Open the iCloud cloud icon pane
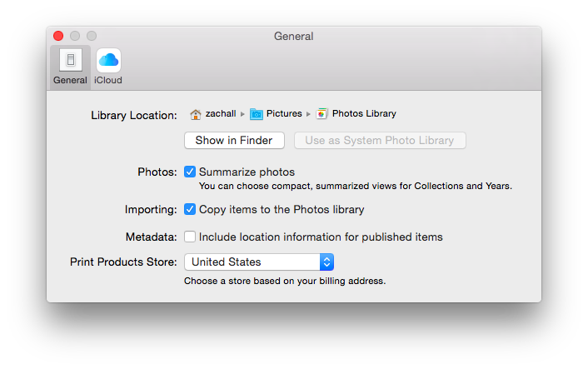The width and height of the screenshot is (588, 369). [108, 60]
